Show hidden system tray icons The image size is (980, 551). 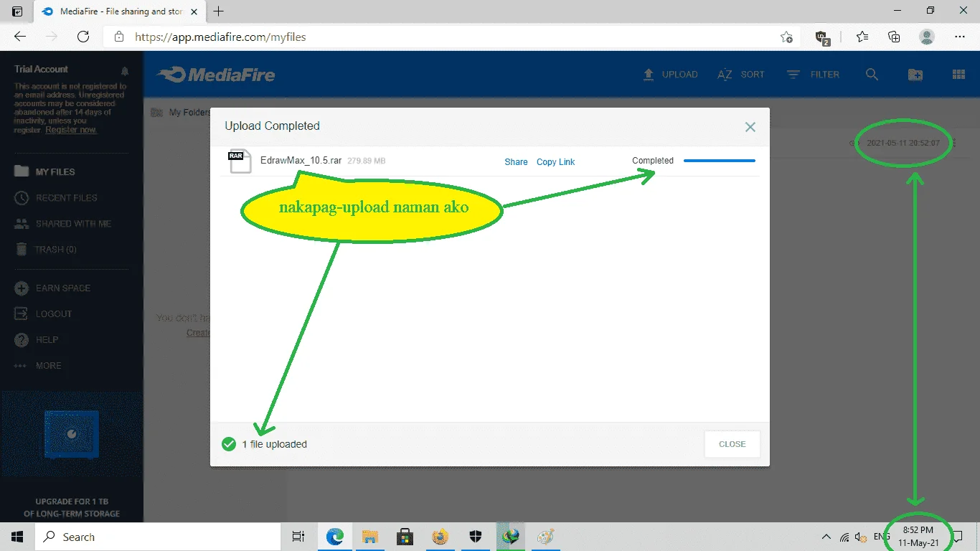pyautogui.click(x=826, y=537)
